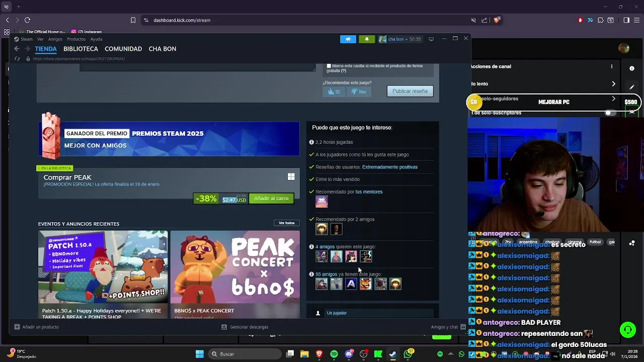
Task: Open Discord from the taskbar
Action: (349, 354)
